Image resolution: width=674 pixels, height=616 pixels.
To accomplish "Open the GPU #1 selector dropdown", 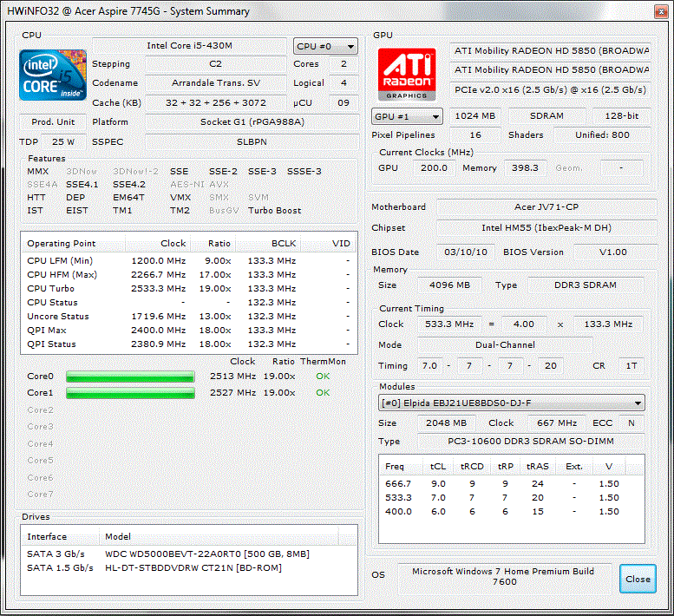I will click(407, 116).
